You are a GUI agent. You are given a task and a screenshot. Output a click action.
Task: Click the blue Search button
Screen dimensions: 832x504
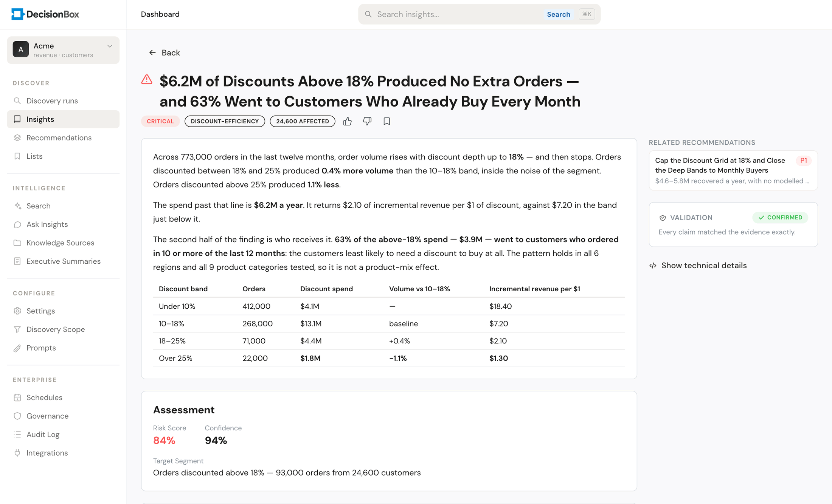coord(558,14)
